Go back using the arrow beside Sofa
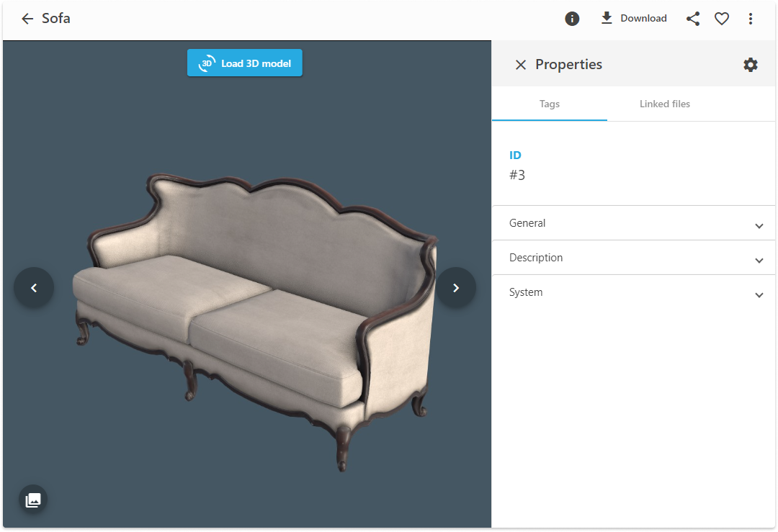The height and width of the screenshot is (532, 778). point(27,19)
